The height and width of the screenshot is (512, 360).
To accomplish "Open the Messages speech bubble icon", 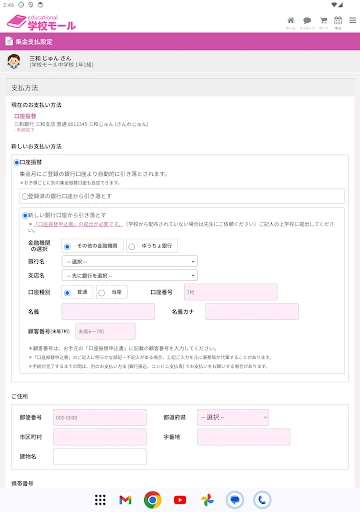I will pos(307,22).
